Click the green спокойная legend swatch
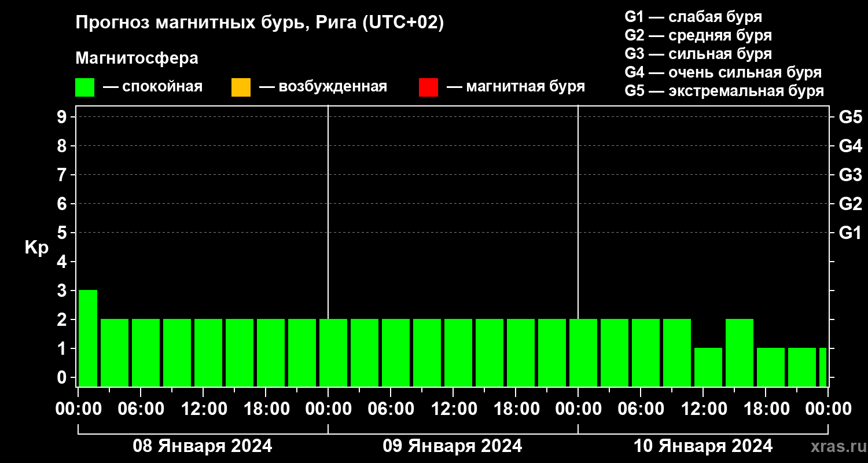 (85, 87)
